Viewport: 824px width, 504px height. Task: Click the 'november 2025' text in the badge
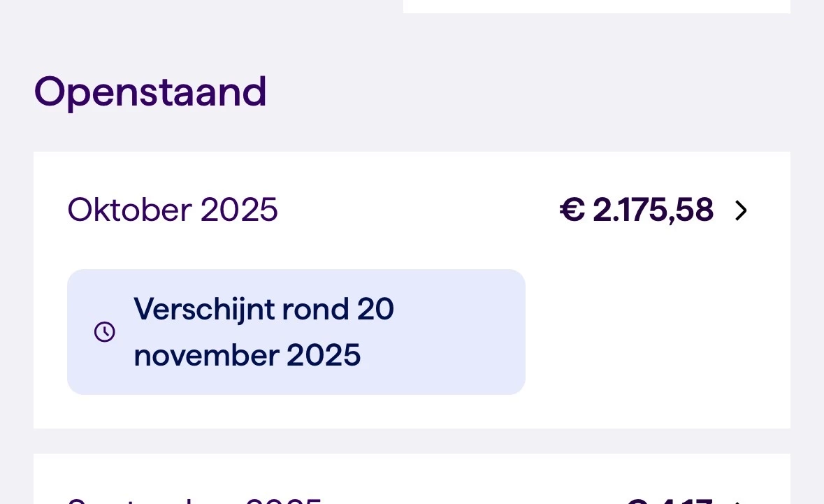(247, 355)
